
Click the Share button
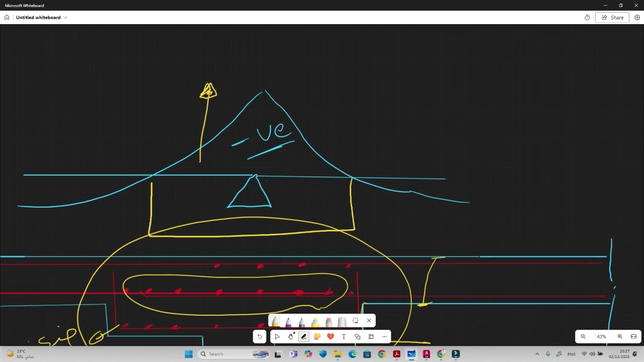[612, 18]
